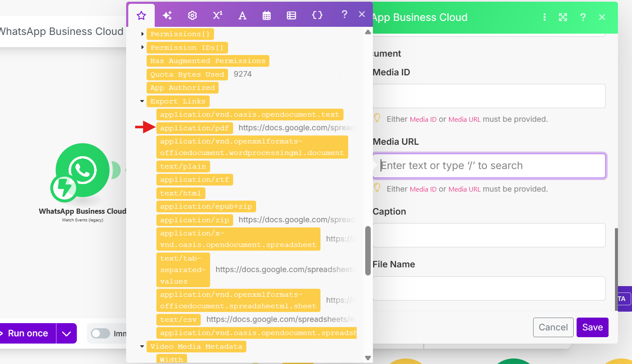Screen dimensions: 632x364
Task: Insert the application/vnd.oasis.opendocument.text link
Action: tap(250, 115)
